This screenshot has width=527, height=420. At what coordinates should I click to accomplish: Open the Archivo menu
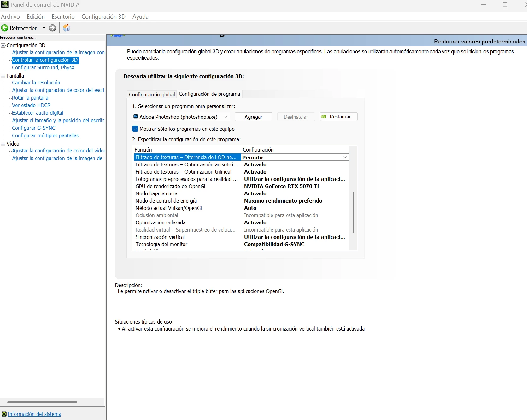tap(10, 17)
